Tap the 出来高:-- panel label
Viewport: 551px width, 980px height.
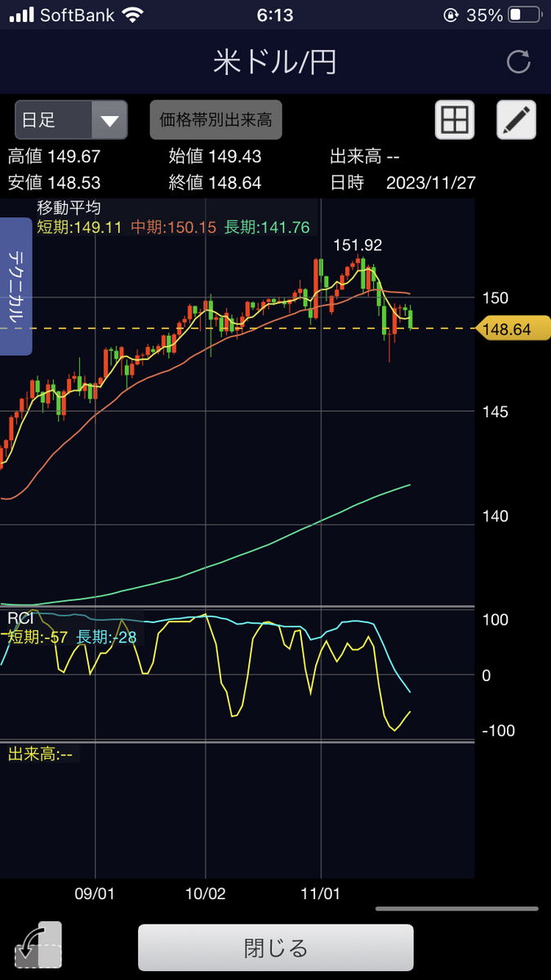point(40,755)
